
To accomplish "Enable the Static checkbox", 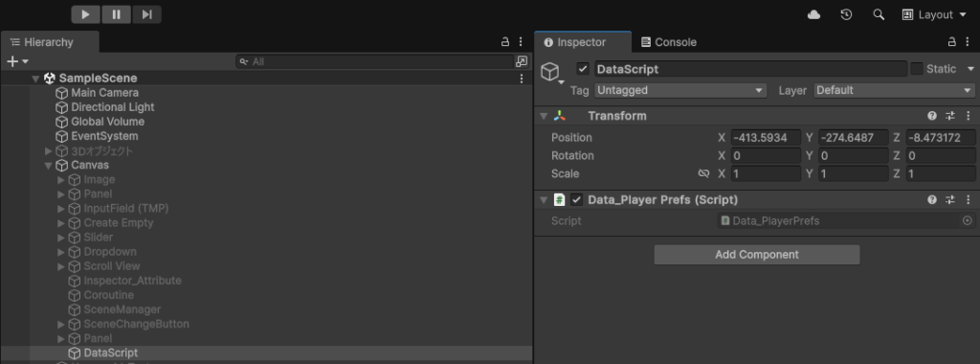I will point(916,69).
